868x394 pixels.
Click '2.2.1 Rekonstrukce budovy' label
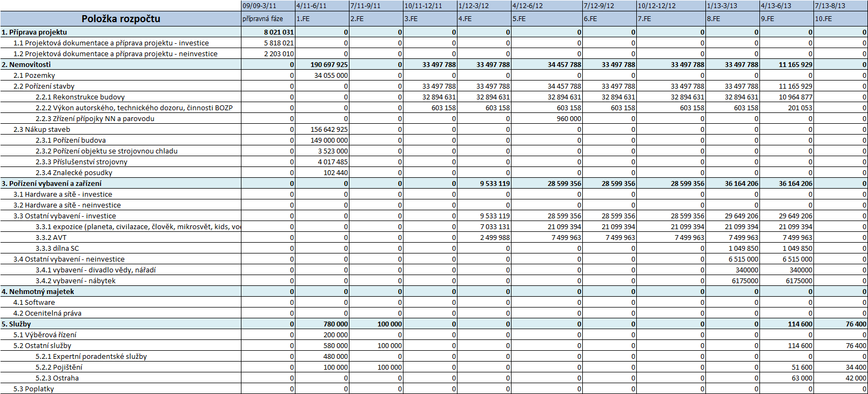pyautogui.click(x=80, y=97)
